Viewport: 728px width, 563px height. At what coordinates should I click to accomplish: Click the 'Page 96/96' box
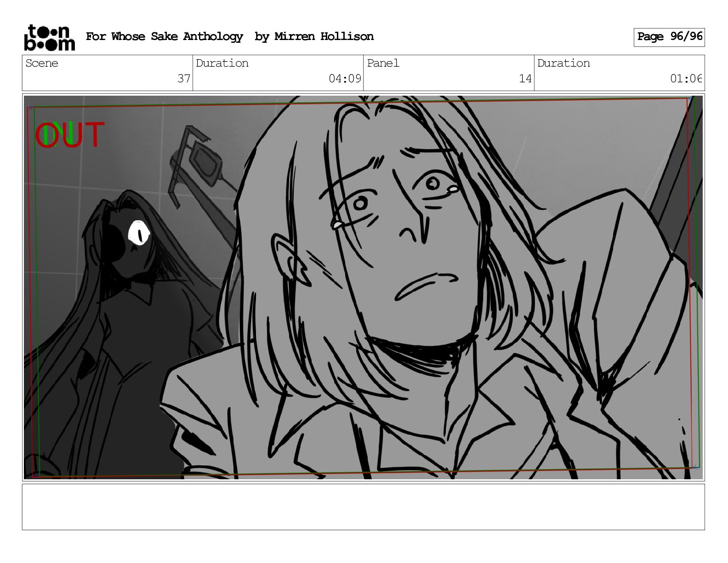[x=669, y=37]
